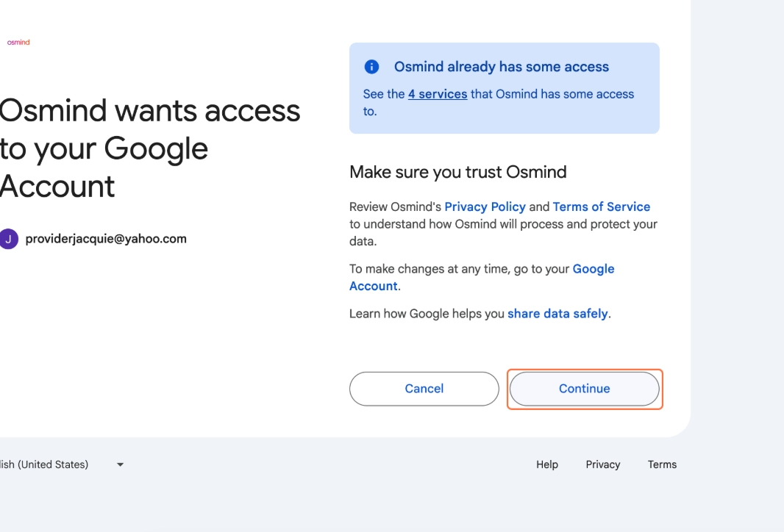
Task: Click the Osmind already has some access heading
Action: [502, 66]
